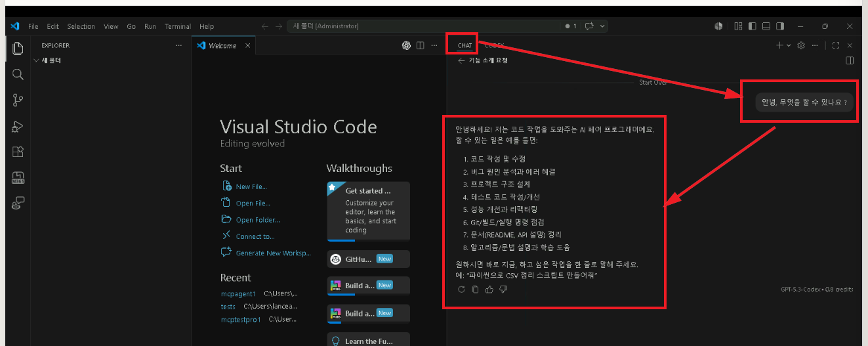Click the Open Folder... link

coord(258,220)
